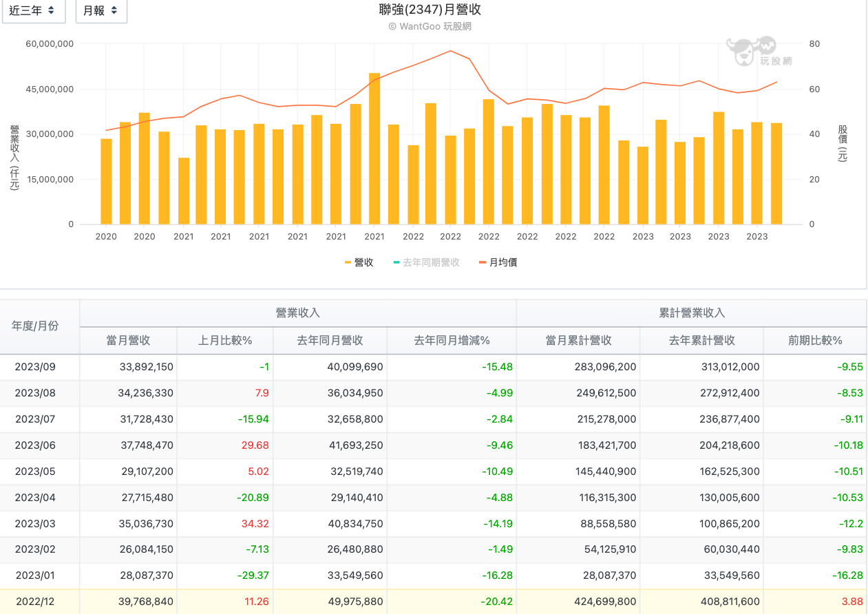Click the 累計營業收入 group header
Image resolution: width=868 pixels, height=614 pixels.
691,313
